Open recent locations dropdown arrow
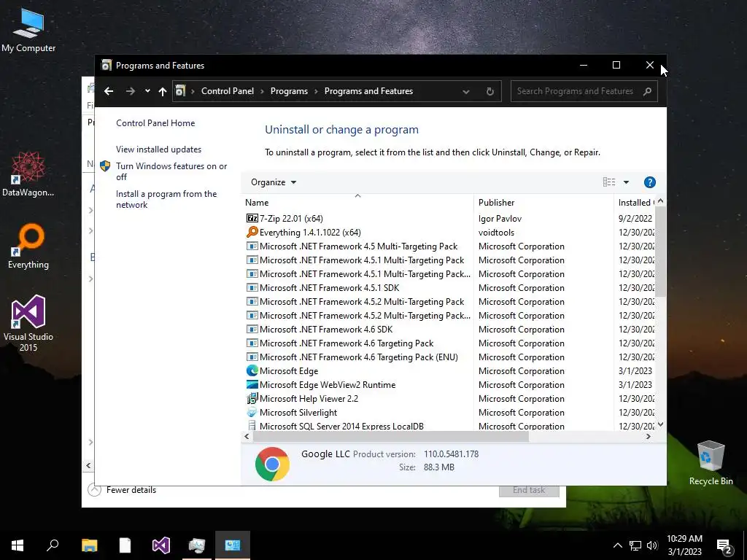Viewport: 747px width, 560px height. coord(147,91)
